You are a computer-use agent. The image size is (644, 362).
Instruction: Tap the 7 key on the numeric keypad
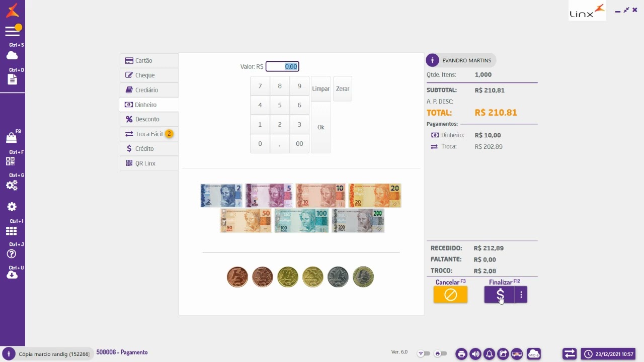[260, 86]
